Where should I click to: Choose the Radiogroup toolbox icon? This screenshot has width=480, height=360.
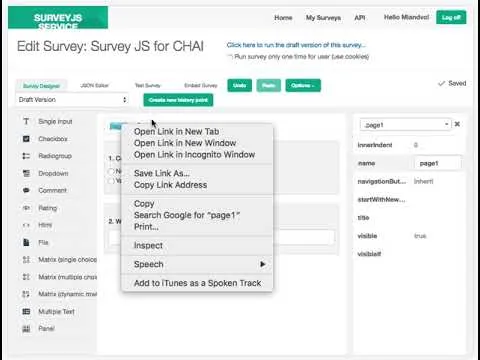coord(26,156)
